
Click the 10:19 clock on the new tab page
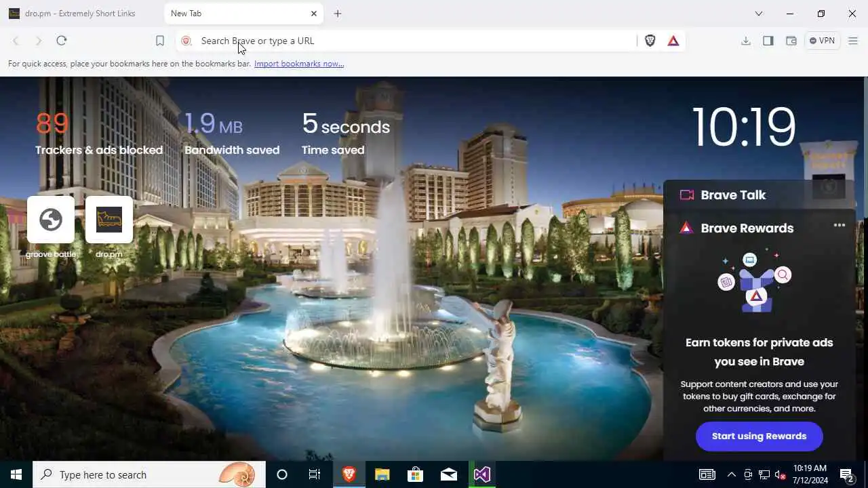tap(745, 127)
